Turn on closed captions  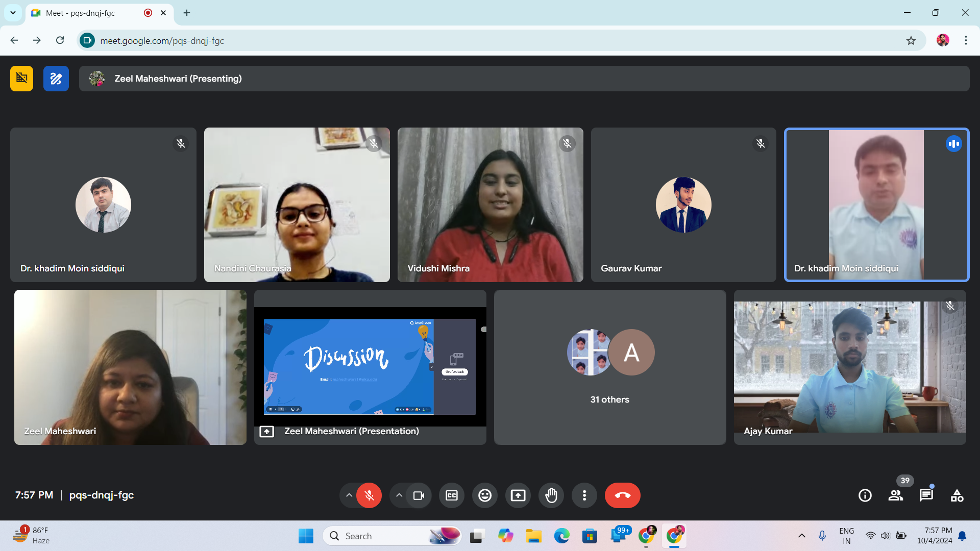[452, 495]
